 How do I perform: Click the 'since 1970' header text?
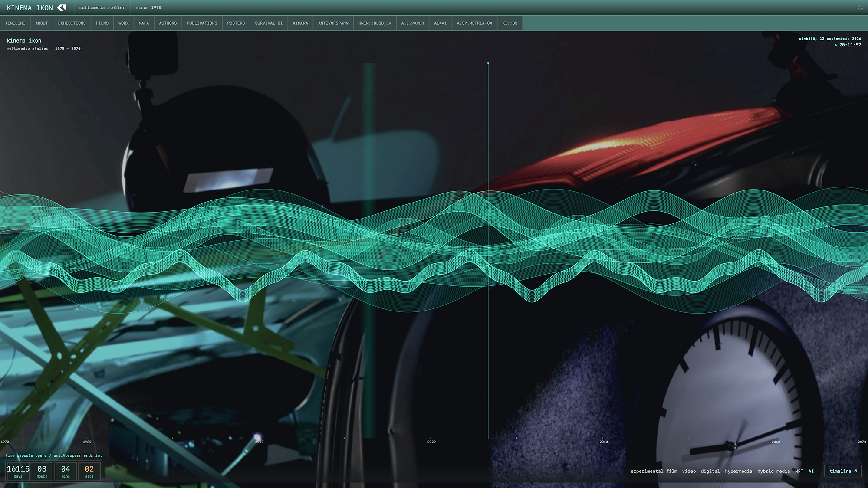click(x=148, y=8)
